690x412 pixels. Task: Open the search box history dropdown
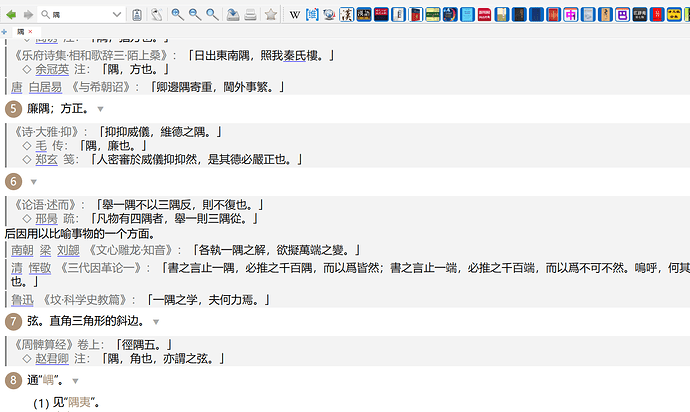[117, 15]
